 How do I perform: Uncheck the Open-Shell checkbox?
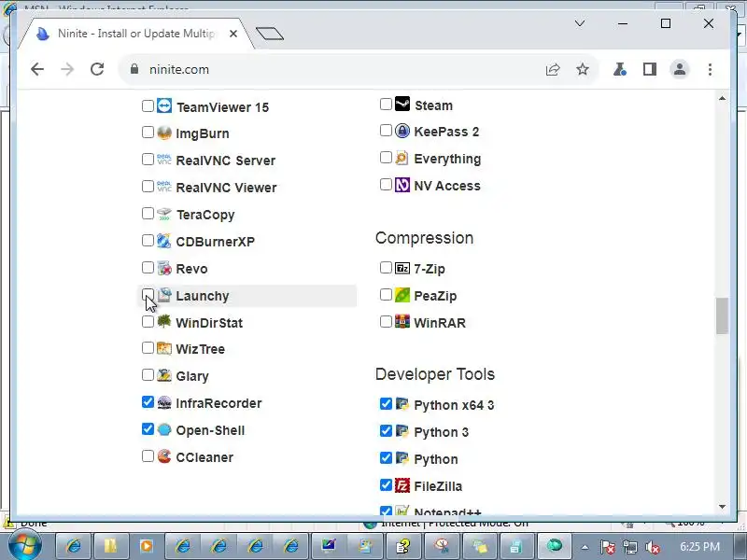click(x=148, y=429)
